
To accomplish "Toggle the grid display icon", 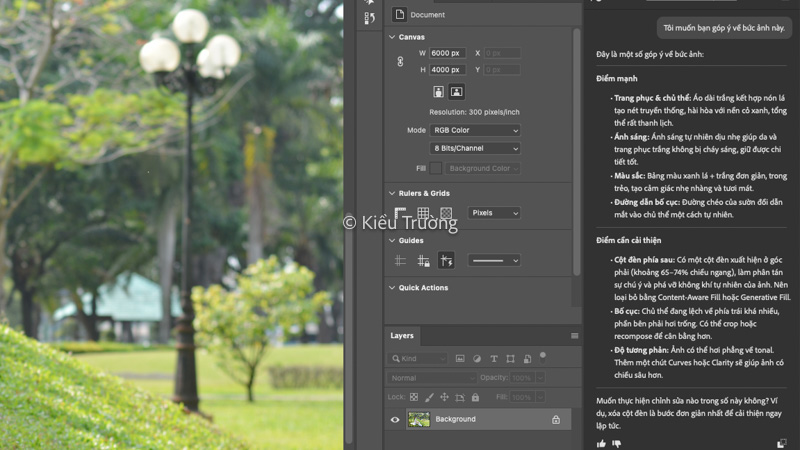I will pyautogui.click(x=423, y=213).
